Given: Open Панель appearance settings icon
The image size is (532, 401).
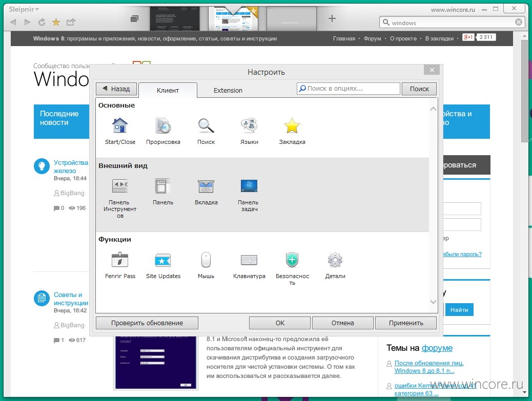Looking at the screenshot, I should [x=163, y=192].
